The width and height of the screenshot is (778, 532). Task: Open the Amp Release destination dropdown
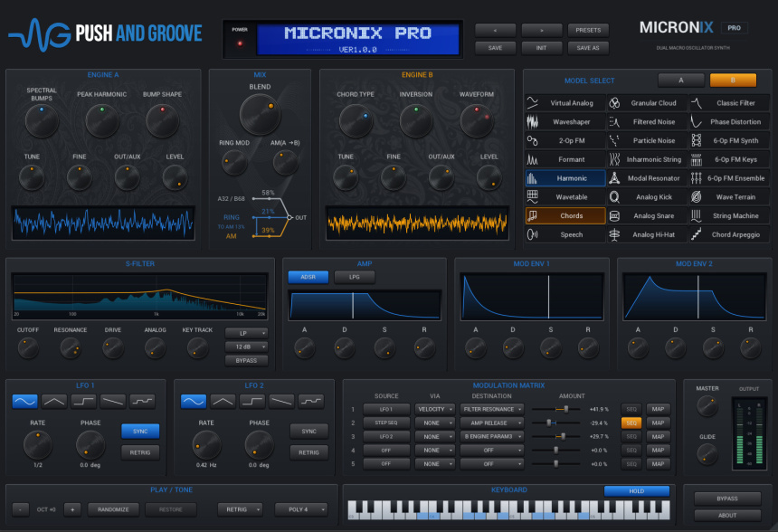[x=492, y=423]
